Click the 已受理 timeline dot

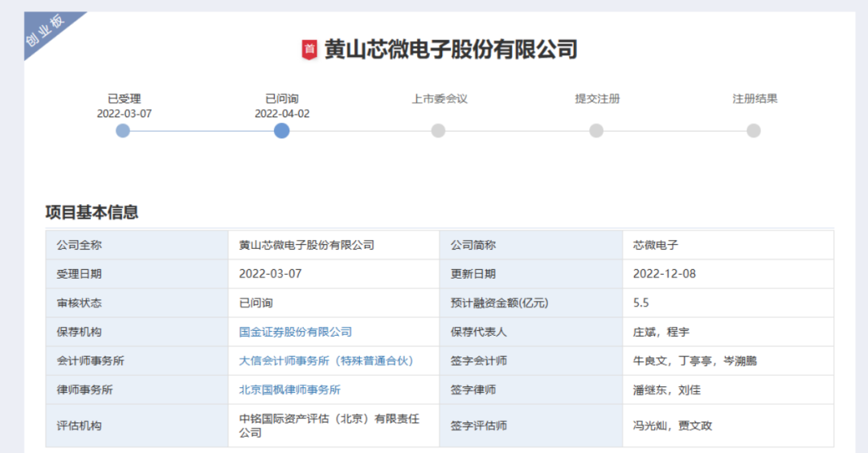click(x=123, y=131)
